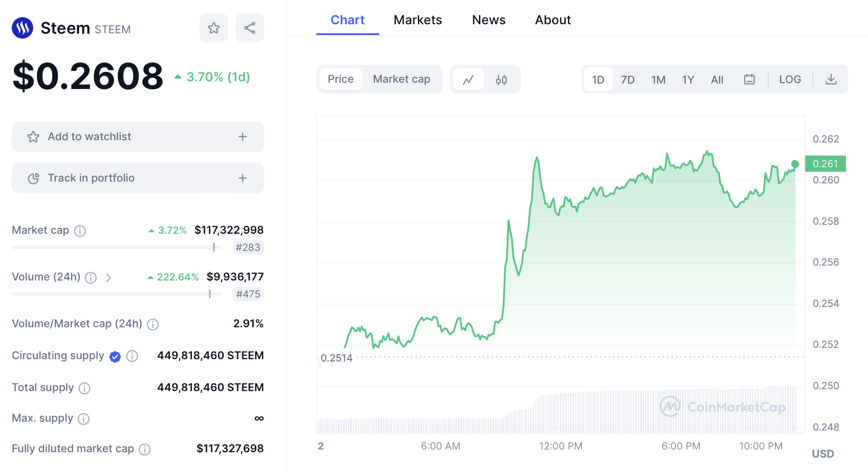Screen dimensions: 868x472
Task: Click Market cap info icon
Action: (80, 231)
